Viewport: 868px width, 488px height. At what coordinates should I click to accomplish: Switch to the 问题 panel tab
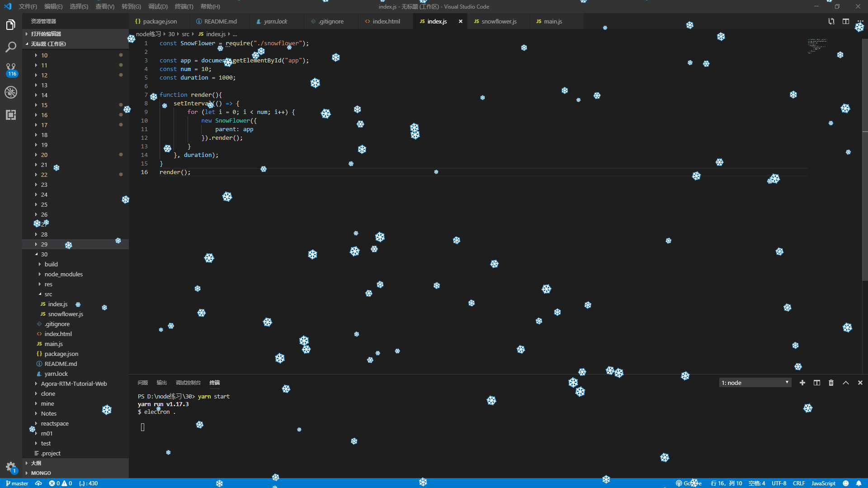coord(143,383)
